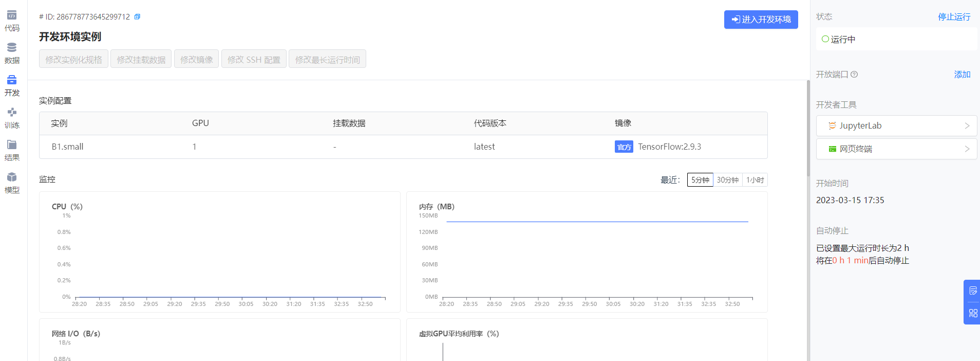Click the 挂载数据 column header
The width and height of the screenshot is (980, 361).
coord(349,123)
